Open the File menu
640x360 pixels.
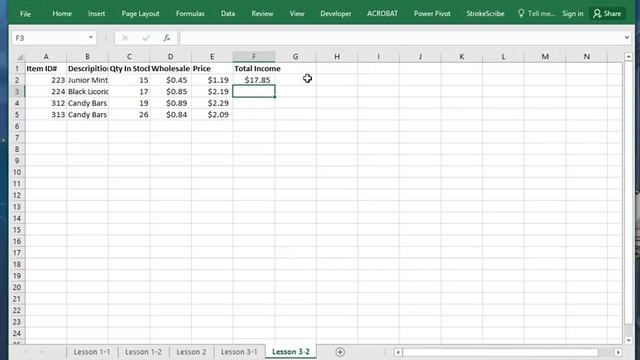[25, 13]
